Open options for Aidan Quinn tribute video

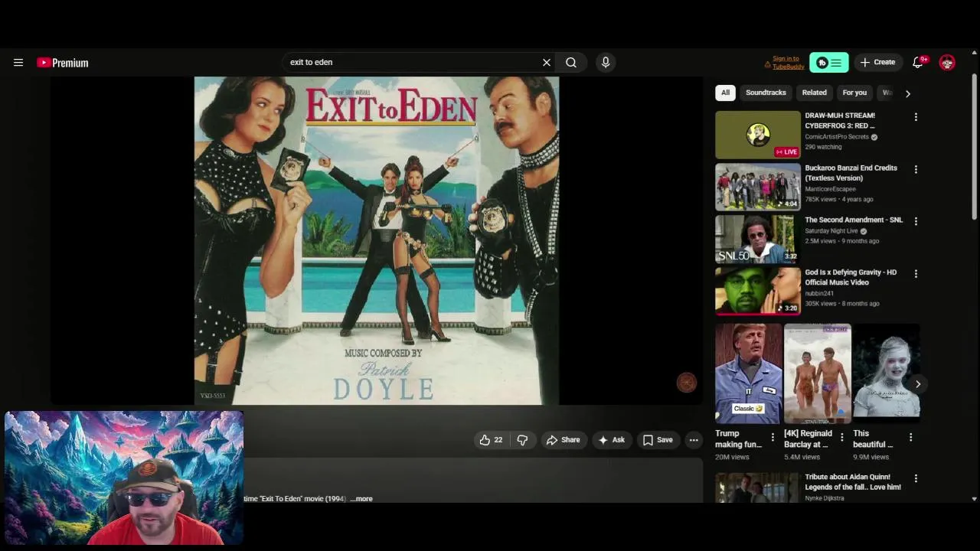[x=916, y=478]
